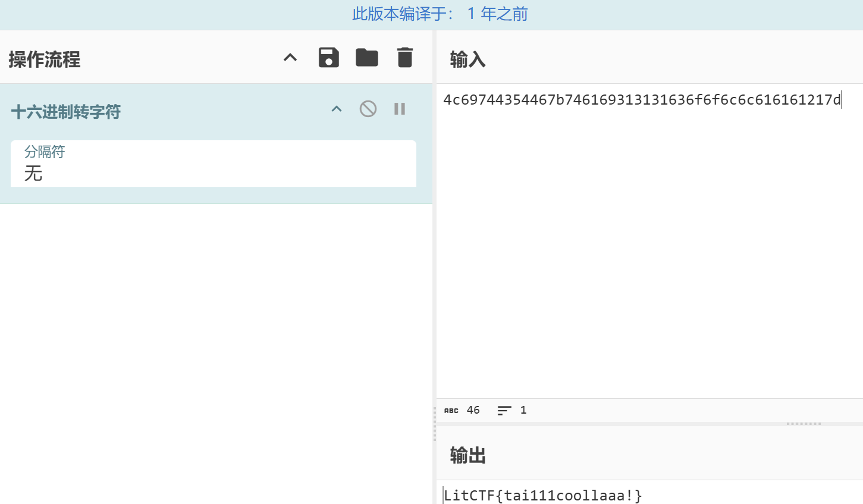Click the 输出 pane header
Screen dimensions: 863x504
tap(467, 455)
